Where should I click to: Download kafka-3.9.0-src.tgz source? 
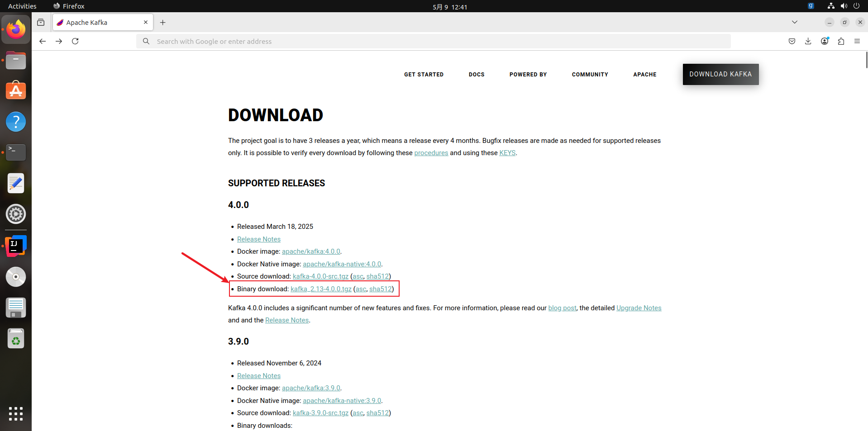tap(320, 413)
